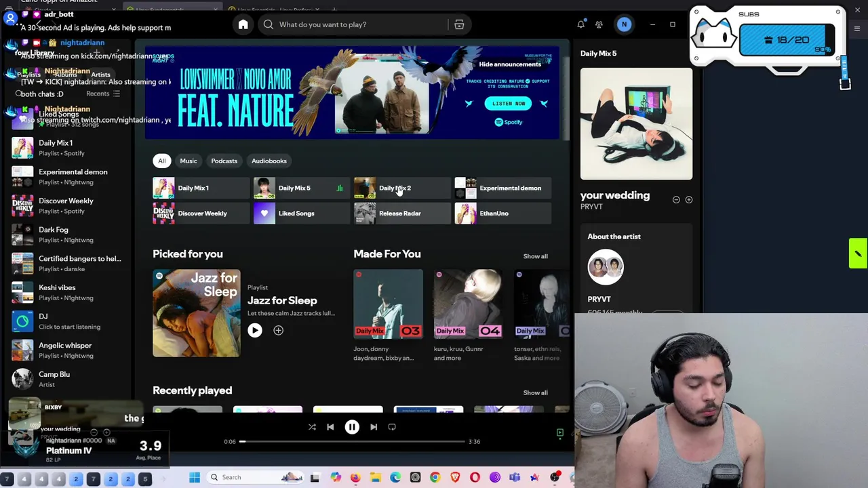Screen dimensions: 868x488
Task: Open Discover Weekly in Your Library
Action: 68,205
